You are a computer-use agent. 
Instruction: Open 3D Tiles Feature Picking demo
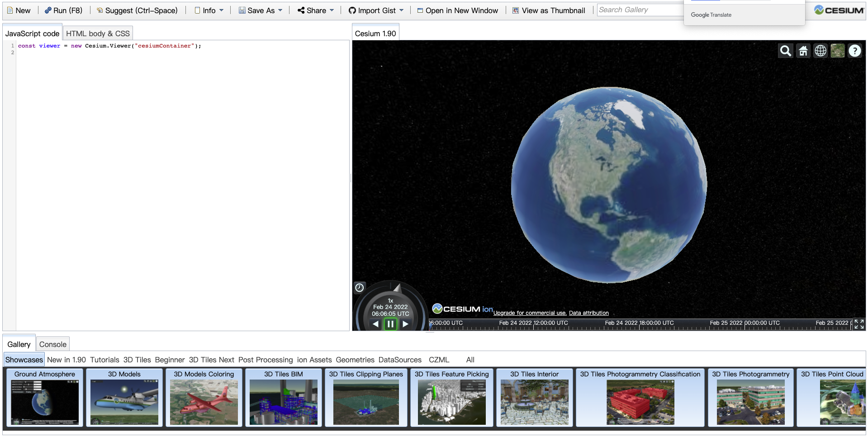coord(452,398)
